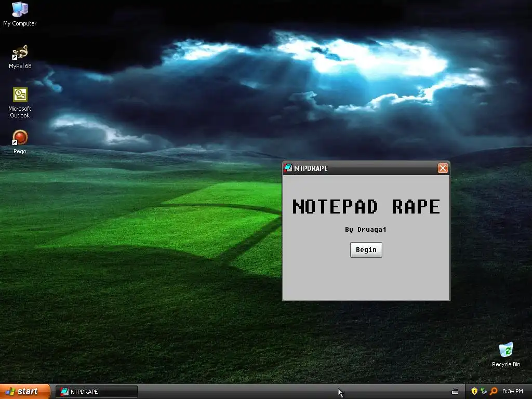Click the NTPDRAPE title bar icon

(288, 168)
